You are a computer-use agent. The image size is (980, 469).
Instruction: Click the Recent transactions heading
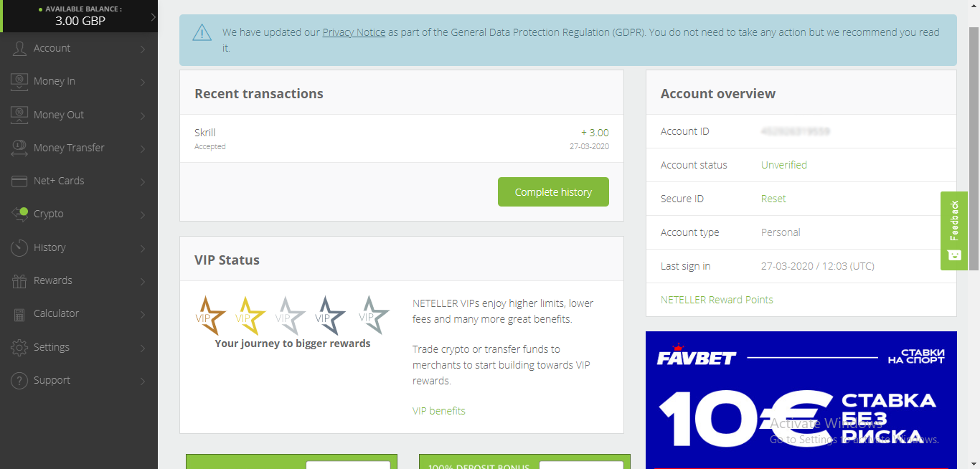pyautogui.click(x=259, y=94)
